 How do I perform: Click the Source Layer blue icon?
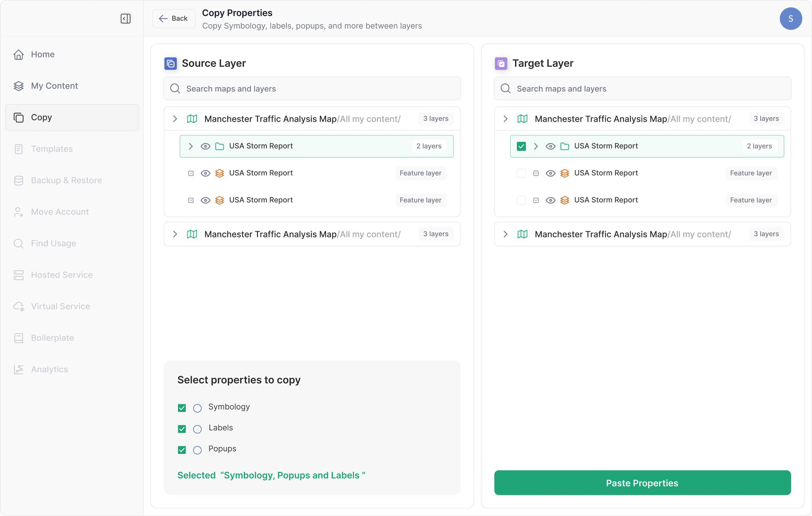pyautogui.click(x=170, y=63)
